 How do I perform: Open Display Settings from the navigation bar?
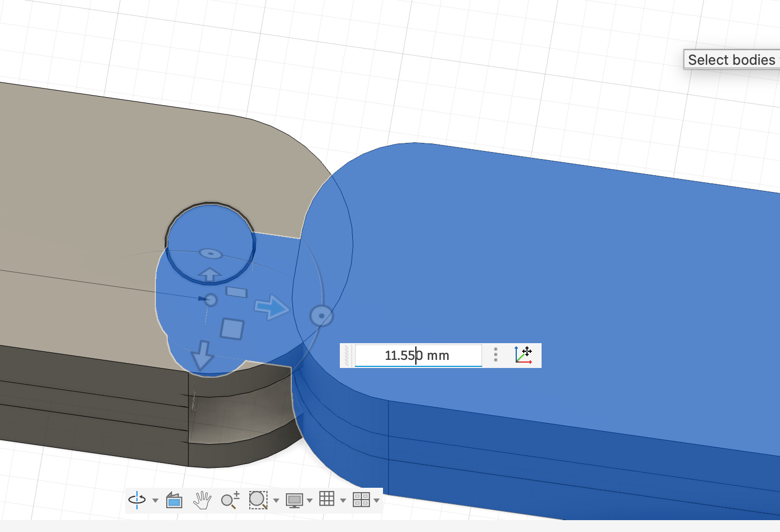click(x=295, y=500)
